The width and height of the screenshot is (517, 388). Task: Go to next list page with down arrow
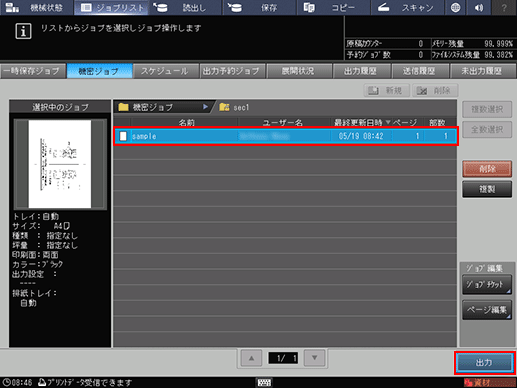point(314,358)
